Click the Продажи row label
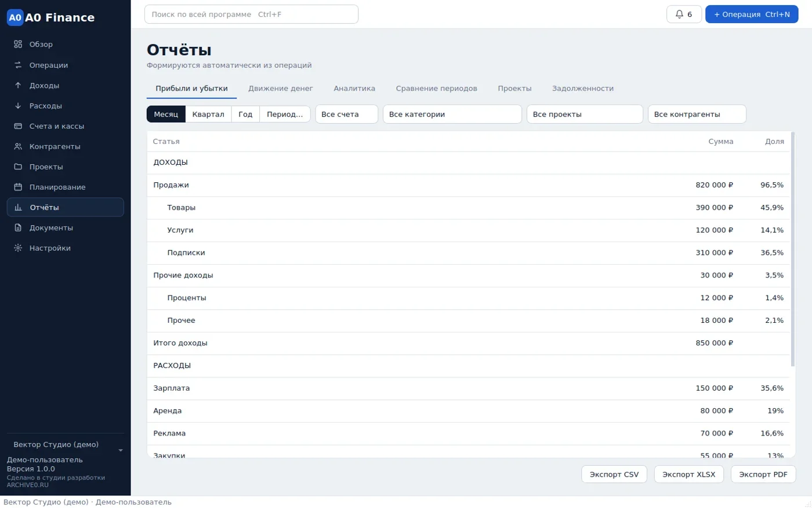The image size is (812, 508). [x=171, y=185]
